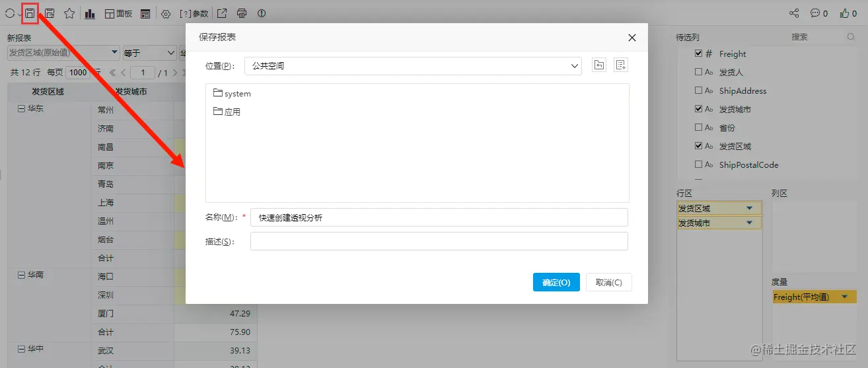
Task: Toggle the ShipAddress checkbox
Action: coord(699,91)
